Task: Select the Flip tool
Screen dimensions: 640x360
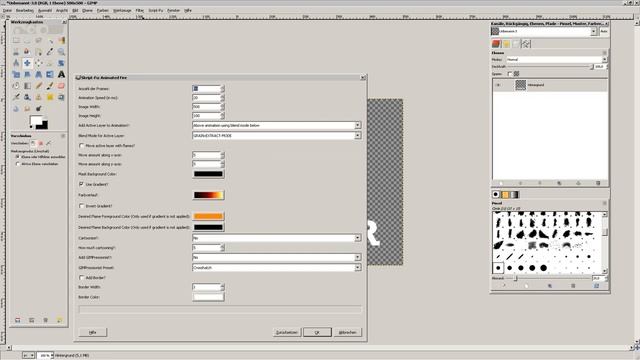Action: 50,75
